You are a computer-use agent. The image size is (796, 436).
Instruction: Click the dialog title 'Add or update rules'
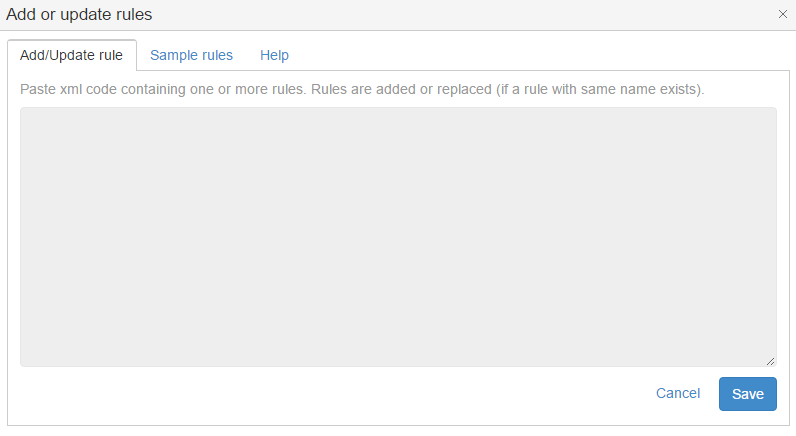coord(79,15)
